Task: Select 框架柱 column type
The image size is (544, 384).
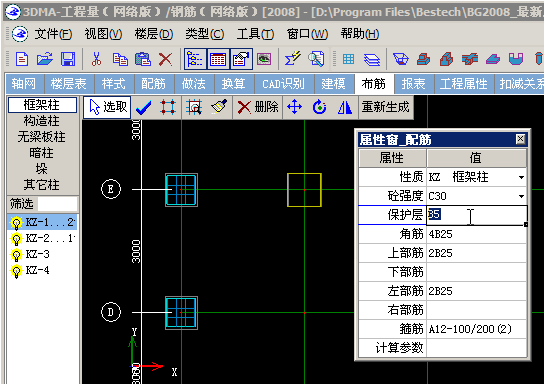Action: click(42, 105)
